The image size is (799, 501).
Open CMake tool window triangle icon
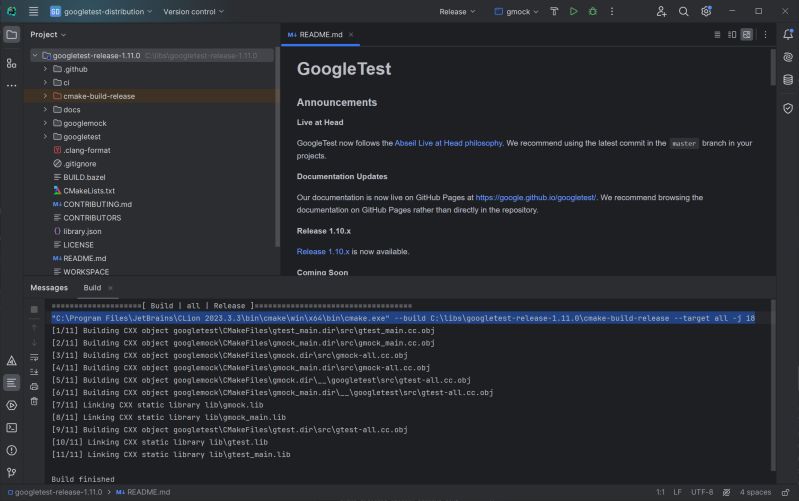point(11,361)
